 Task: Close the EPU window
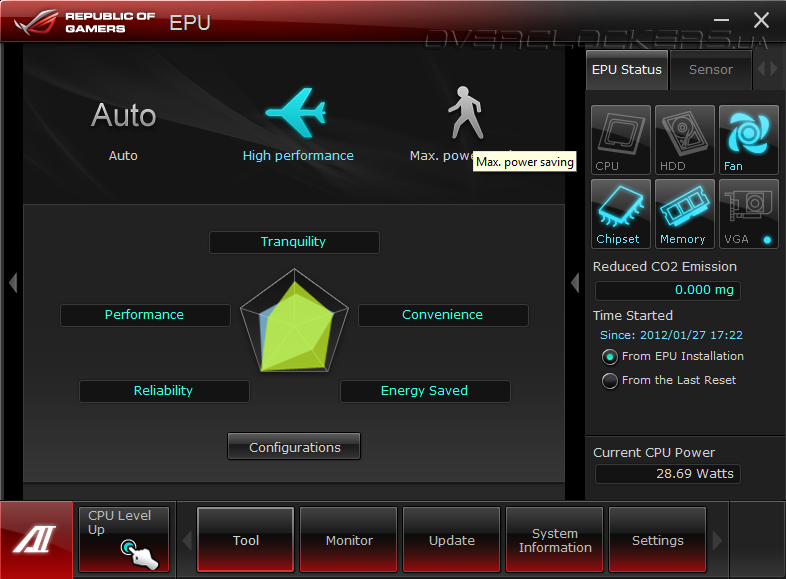[761, 20]
